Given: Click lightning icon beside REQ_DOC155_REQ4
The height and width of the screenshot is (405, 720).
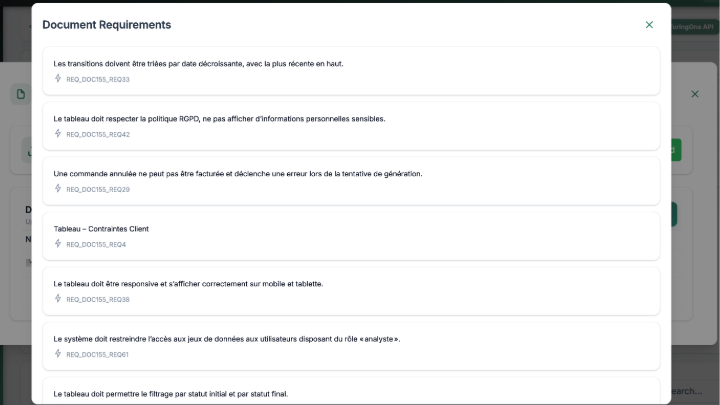Looking at the screenshot, I should [x=58, y=243].
